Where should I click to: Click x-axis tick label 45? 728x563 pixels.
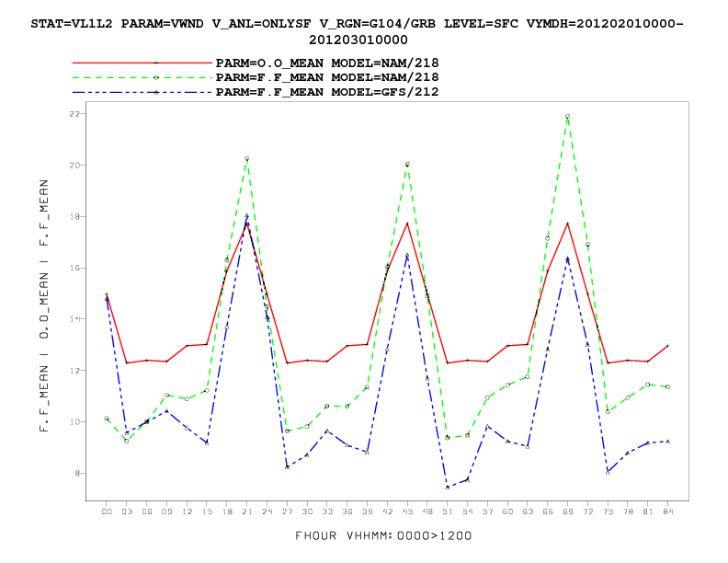tap(407, 511)
